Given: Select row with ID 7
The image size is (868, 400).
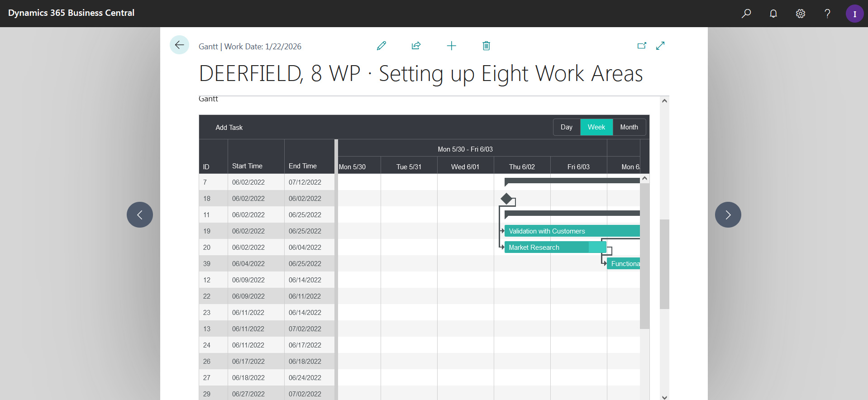Looking at the screenshot, I should coord(267,182).
